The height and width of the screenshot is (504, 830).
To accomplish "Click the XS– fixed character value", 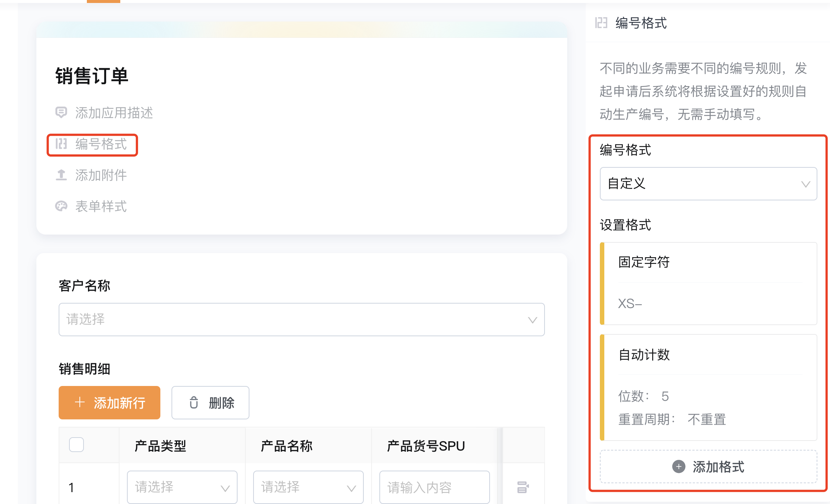I will pyautogui.click(x=630, y=304).
